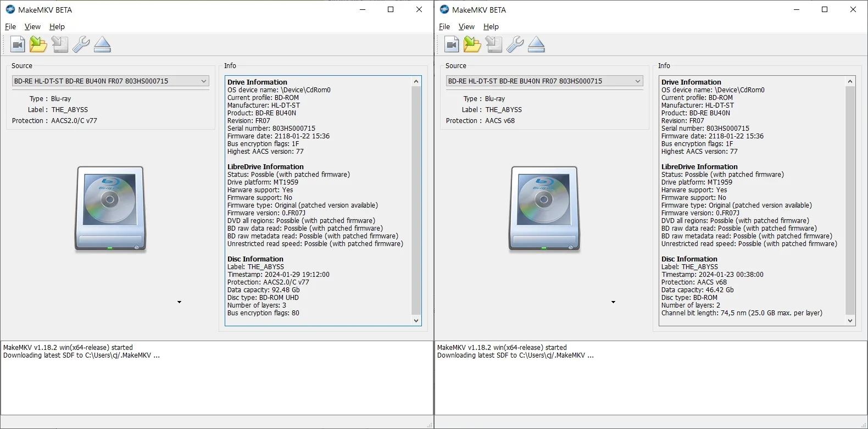Click Open files camcorder icon in right window
Image resolution: width=868 pixels, height=429 pixels.
pos(452,44)
